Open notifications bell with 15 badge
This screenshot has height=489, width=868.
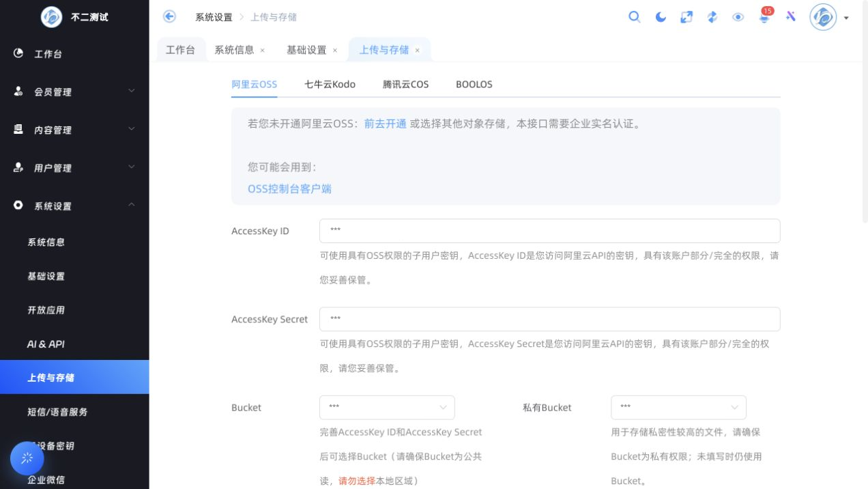click(764, 16)
